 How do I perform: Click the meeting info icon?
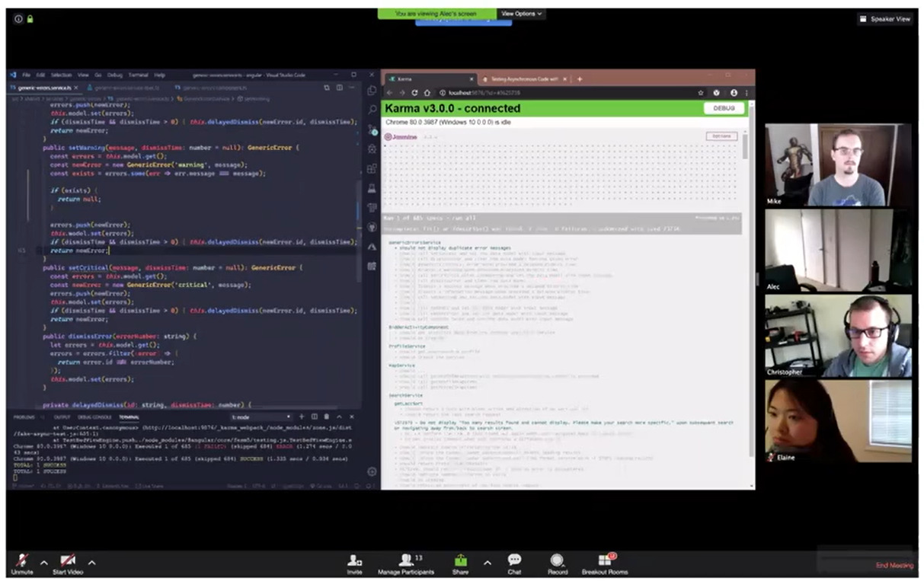18,19
